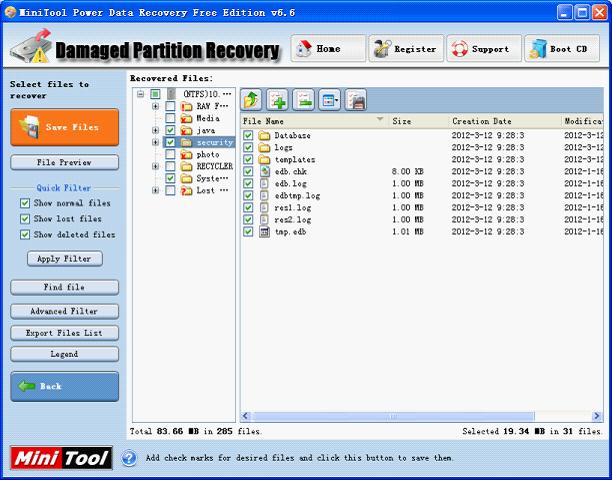Image resolution: width=612 pixels, height=480 pixels.
Task: Click the scroll right arrow of file list
Action: pyautogui.click(x=597, y=416)
